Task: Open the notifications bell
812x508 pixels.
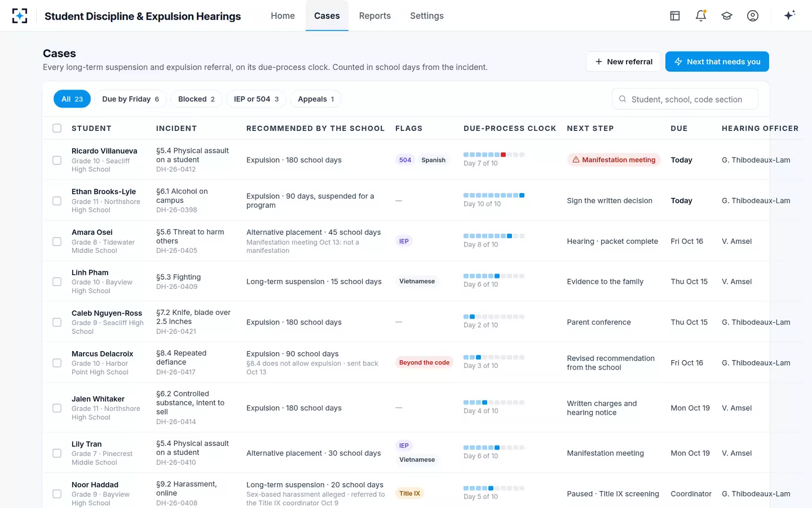Action: coord(701,16)
